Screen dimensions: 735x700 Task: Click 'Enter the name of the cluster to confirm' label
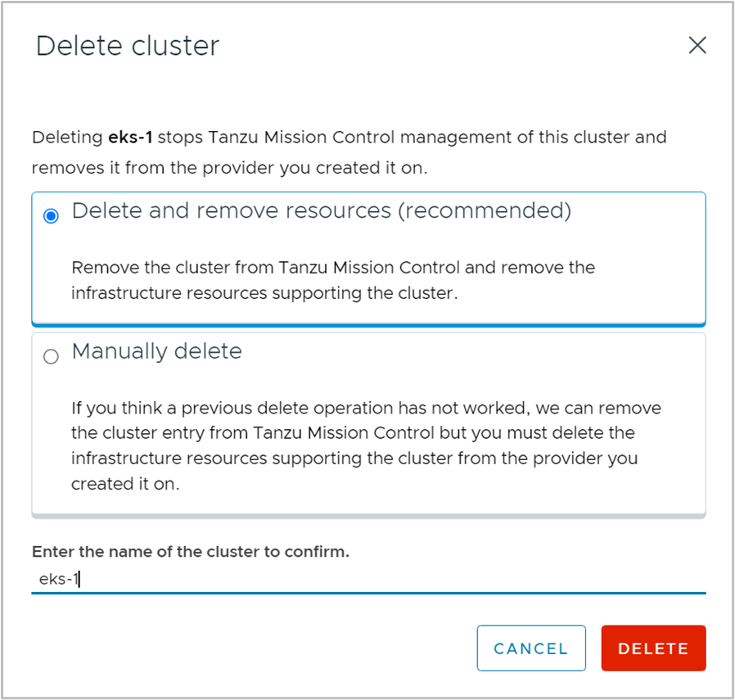[191, 552]
